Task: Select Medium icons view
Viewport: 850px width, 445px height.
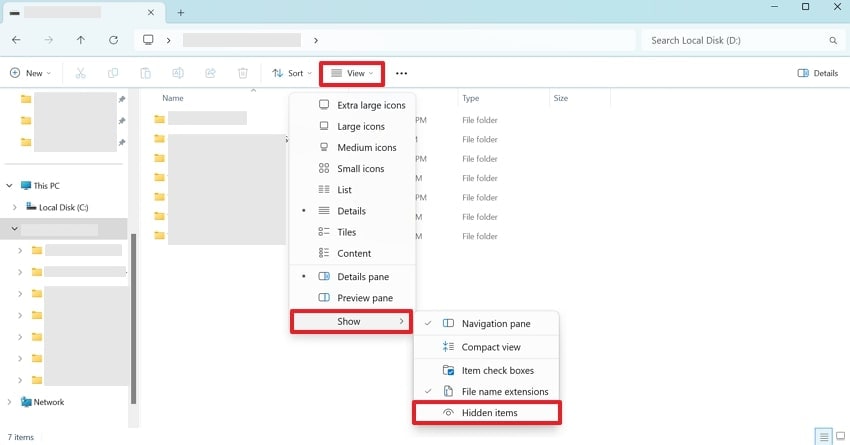Action: coord(352,147)
